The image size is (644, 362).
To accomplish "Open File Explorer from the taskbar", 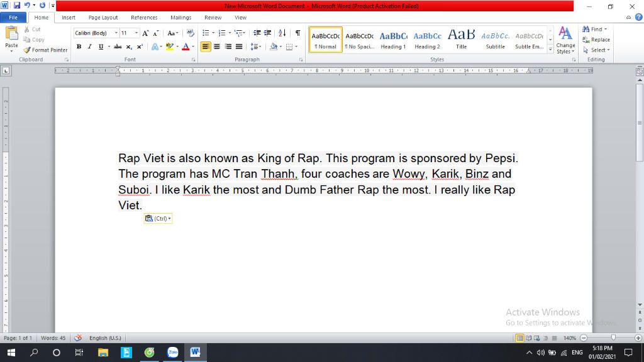I will pyautogui.click(x=103, y=352).
